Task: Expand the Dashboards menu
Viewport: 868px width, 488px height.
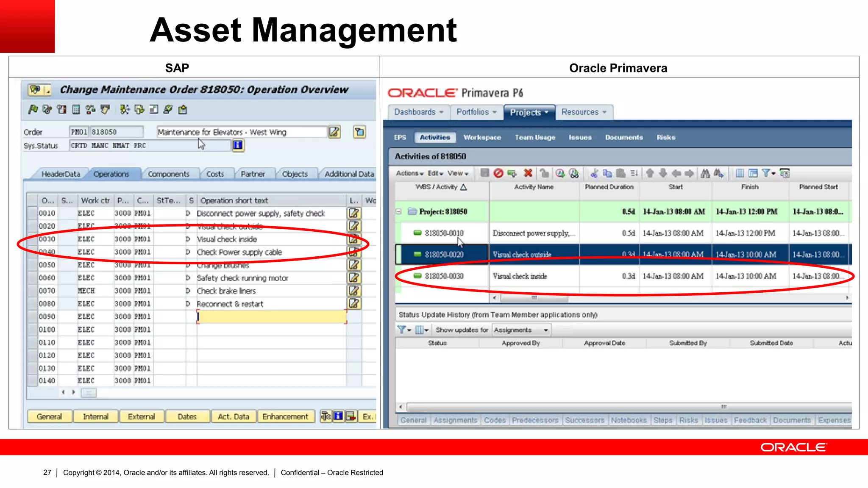Action: click(x=419, y=112)
